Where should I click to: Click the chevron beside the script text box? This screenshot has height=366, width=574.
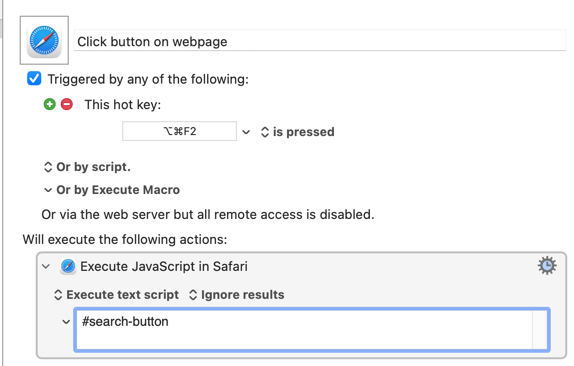pos(66,322)
